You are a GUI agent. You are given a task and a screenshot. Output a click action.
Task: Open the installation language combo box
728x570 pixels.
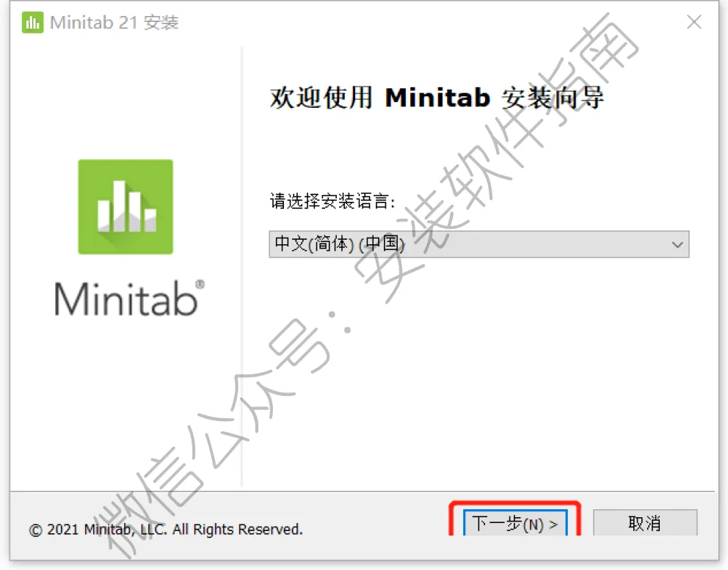(x=478, y=244)
